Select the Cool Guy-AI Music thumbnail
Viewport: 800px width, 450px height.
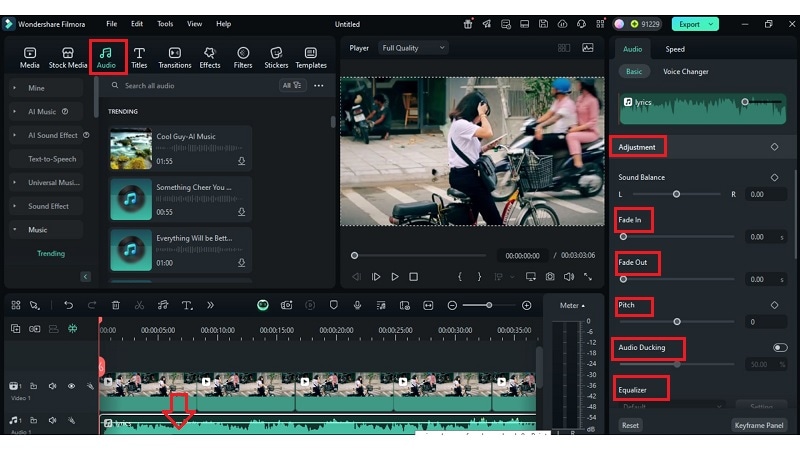pyautogui.click(x=131, y=148)
